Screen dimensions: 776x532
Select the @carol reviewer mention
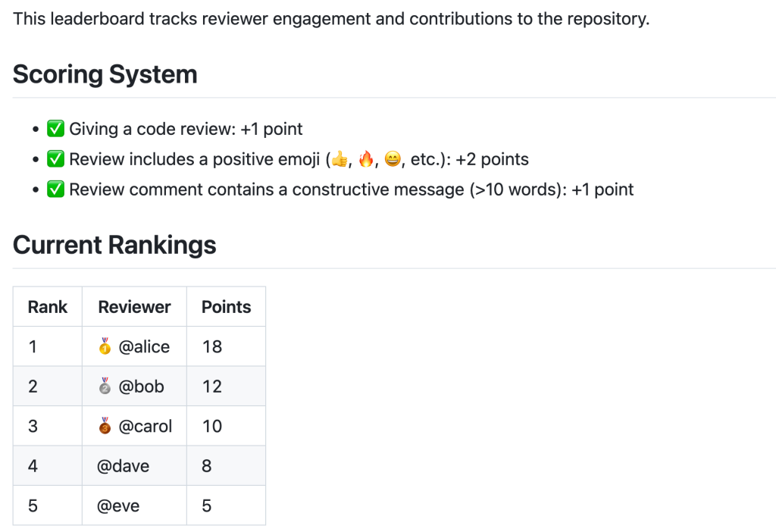[145, 426]
